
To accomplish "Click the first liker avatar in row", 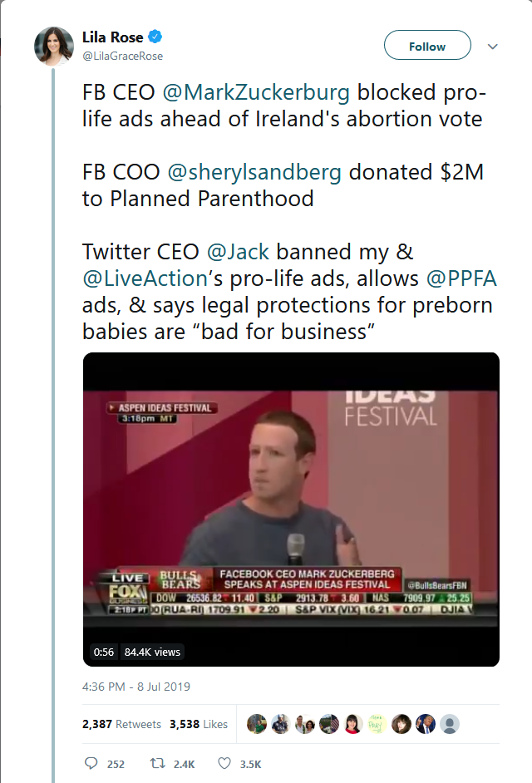I will (x=257, y=723).
